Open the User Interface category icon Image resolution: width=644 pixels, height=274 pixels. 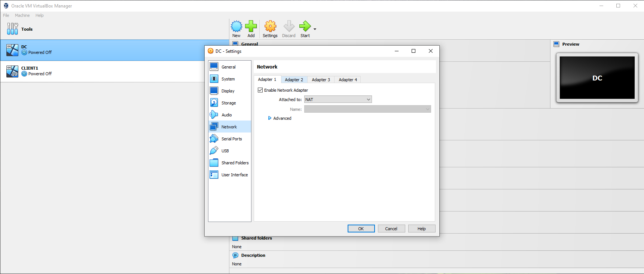[214, 174]
